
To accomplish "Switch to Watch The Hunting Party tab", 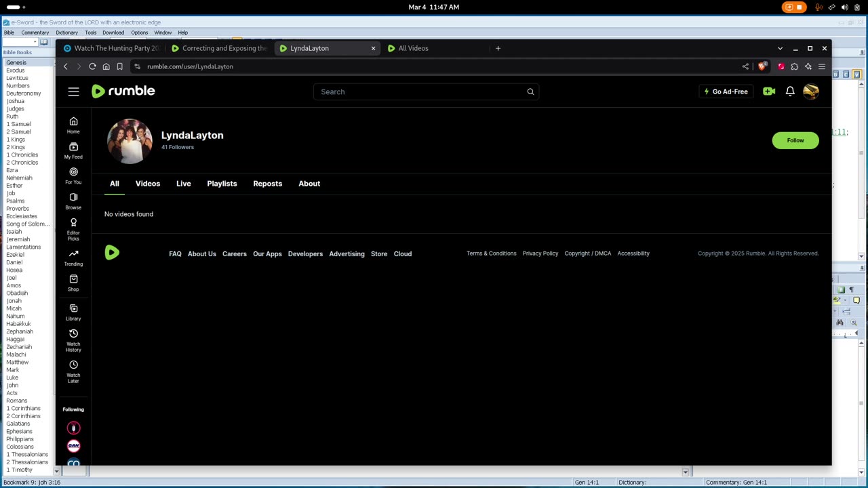I will (111, 48).
